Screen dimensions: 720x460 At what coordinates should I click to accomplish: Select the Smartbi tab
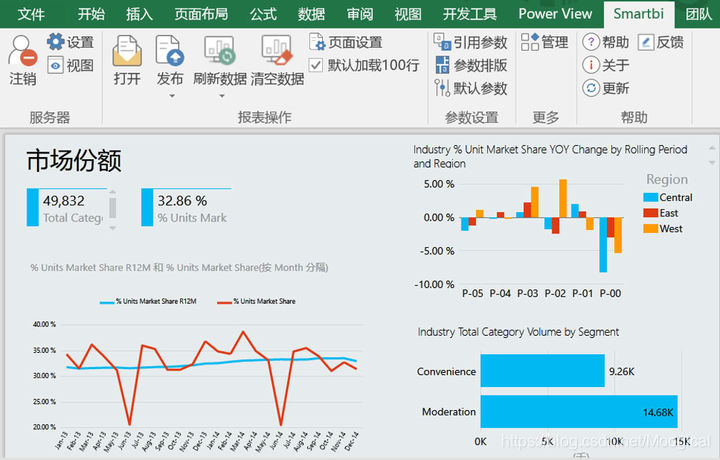point(639,14)
